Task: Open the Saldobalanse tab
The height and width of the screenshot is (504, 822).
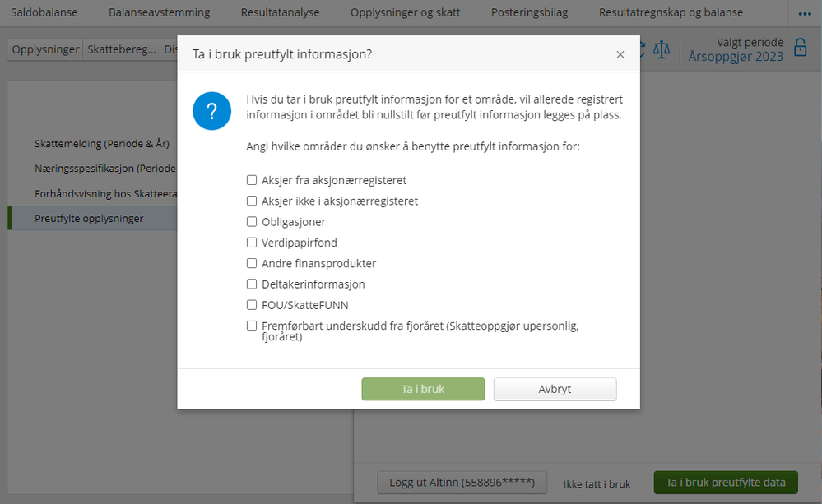Action: click(44, 12)
